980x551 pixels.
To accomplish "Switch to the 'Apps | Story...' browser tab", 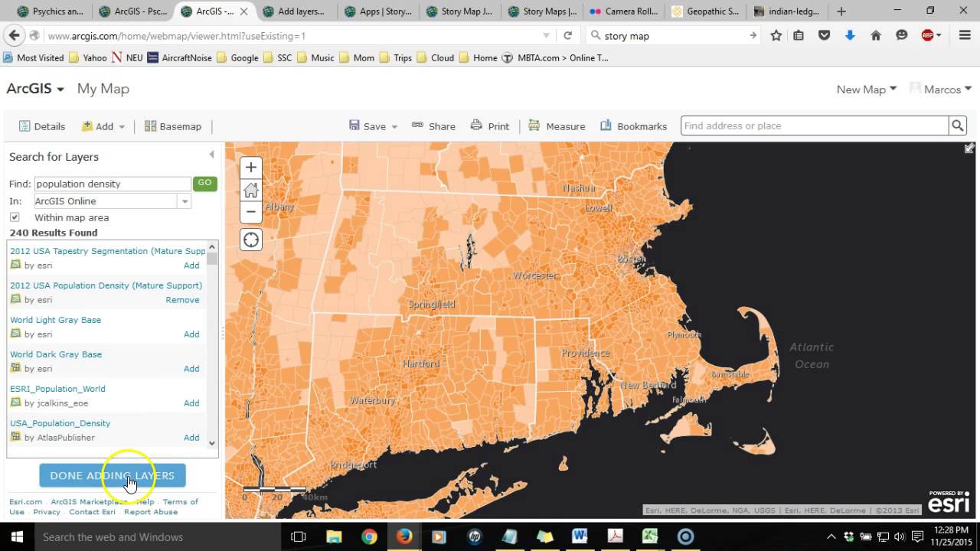I will 378,11.
